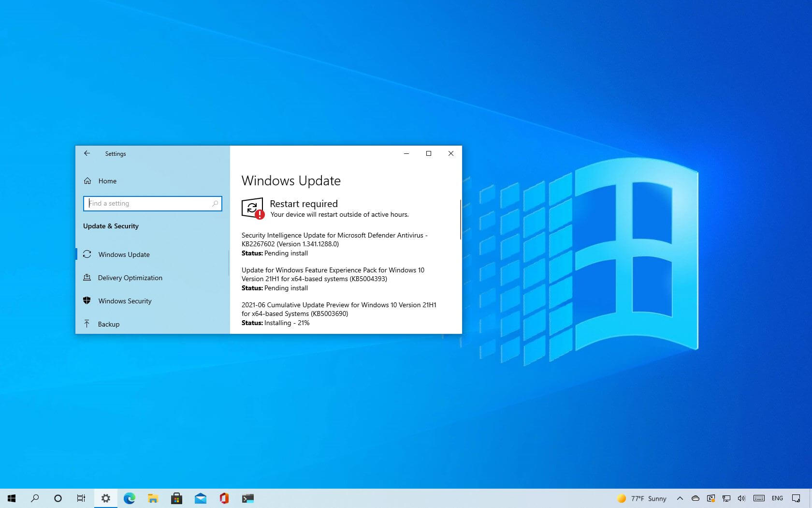Image resolution: width=812 pixels, height=508 pixels.
Task: Open Cortana from the taskbar
Action: [58, 498]
